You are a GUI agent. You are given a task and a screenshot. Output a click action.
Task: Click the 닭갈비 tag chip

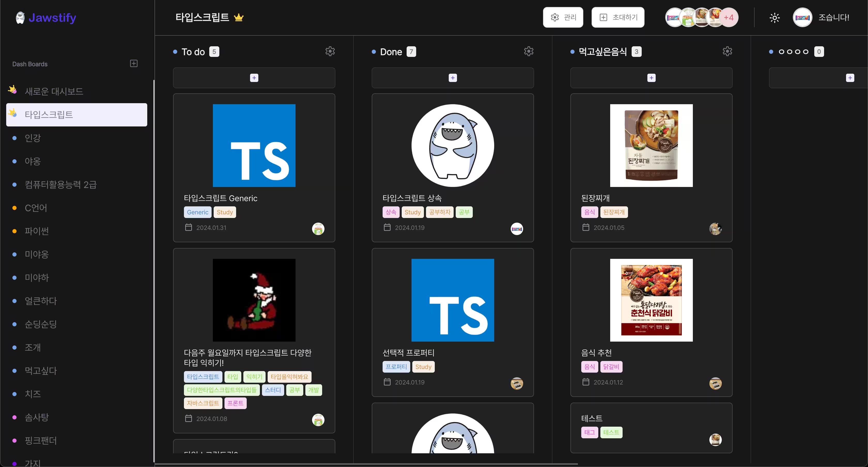click(611, 366)
